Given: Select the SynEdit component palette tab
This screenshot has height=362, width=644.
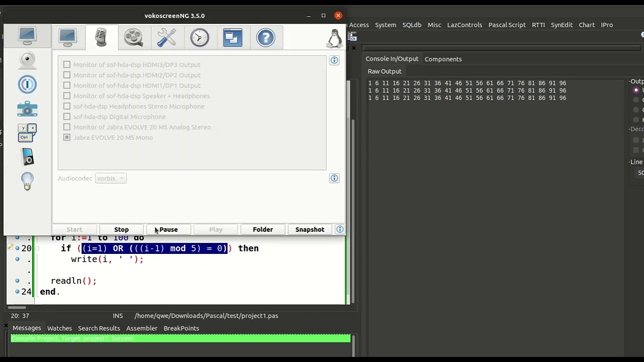Looking at the screenshot, I should coord(561,25).
